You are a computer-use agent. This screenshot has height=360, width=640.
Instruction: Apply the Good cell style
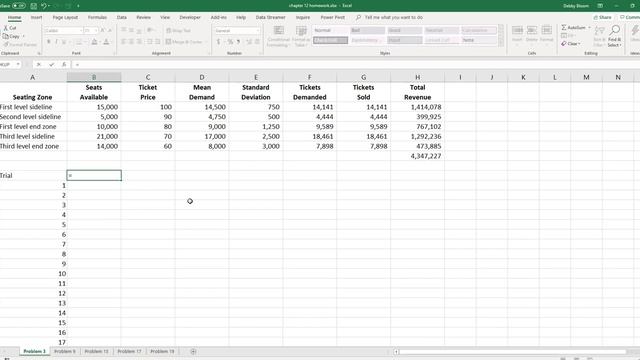pos(404,31)
